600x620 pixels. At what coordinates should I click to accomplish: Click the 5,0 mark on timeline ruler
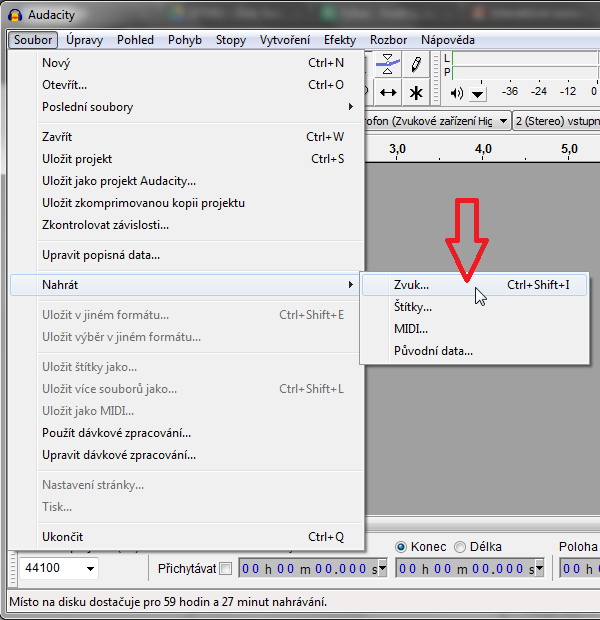coord(569,149)
